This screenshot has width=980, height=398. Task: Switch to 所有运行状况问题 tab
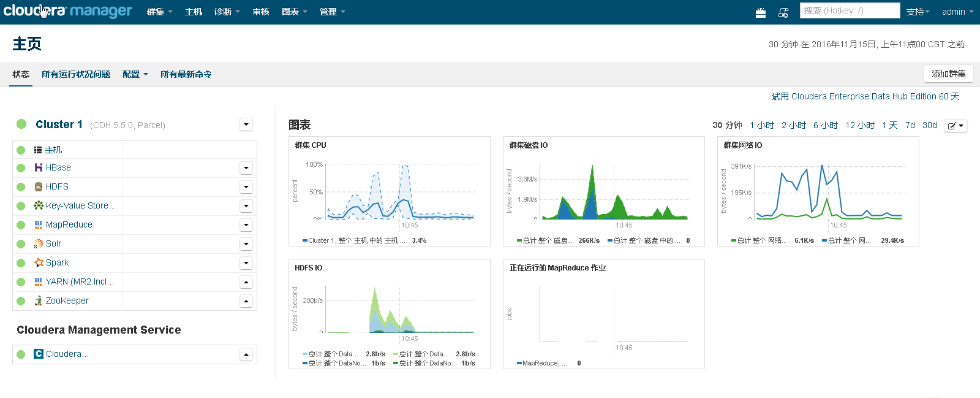[76, 74]
